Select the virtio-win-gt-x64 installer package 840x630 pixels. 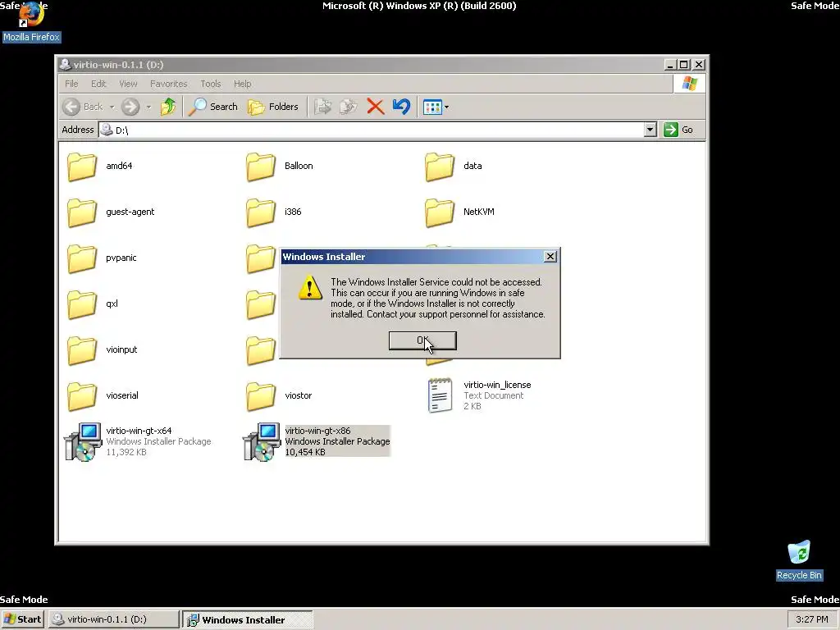138,441
